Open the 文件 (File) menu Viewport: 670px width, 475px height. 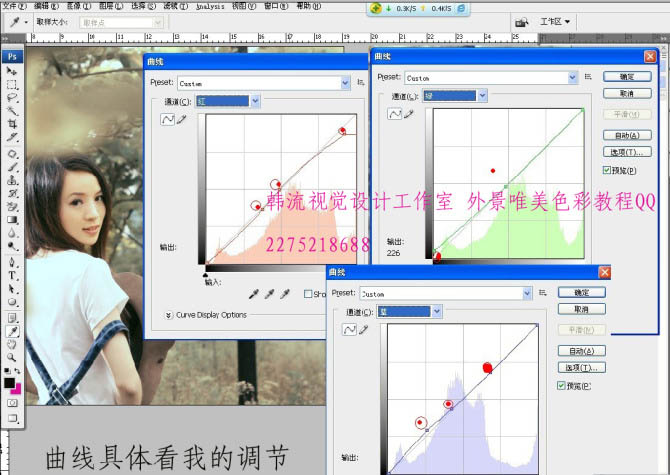click(12, 6)
